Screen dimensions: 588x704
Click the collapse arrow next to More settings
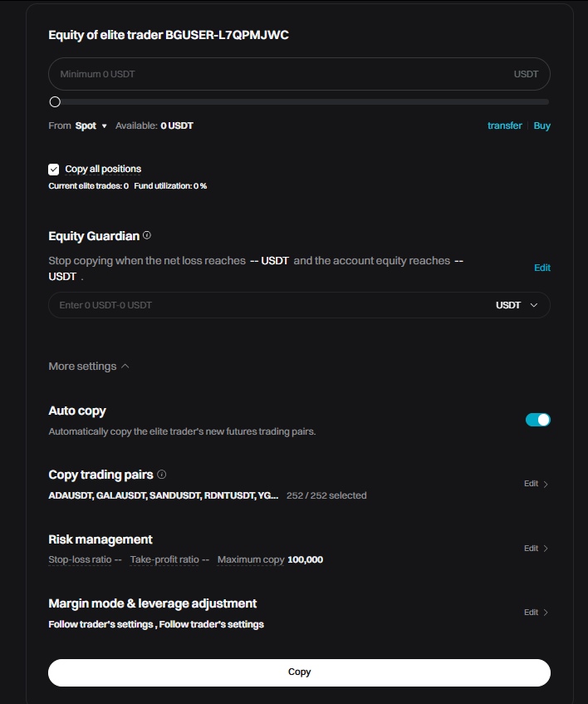coord(126,365)
